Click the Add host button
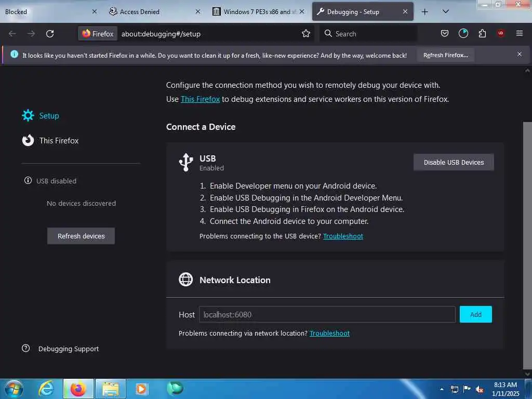The width and height of the screenshot is (532, 399). (476, 314)
